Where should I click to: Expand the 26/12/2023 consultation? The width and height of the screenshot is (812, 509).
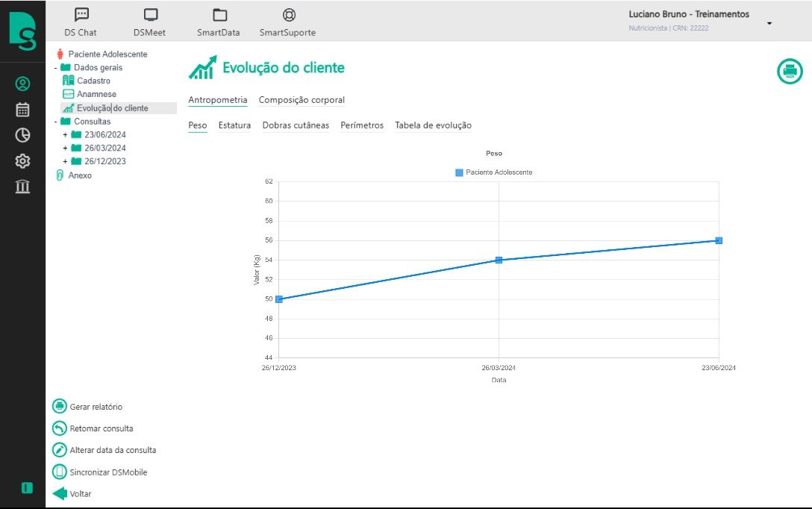(x=65, y=161)
